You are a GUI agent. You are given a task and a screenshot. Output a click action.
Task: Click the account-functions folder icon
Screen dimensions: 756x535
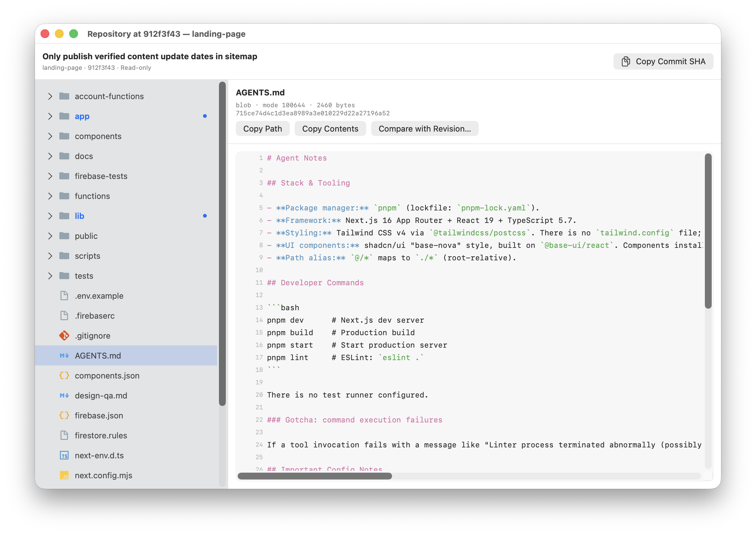coord(64,96)
